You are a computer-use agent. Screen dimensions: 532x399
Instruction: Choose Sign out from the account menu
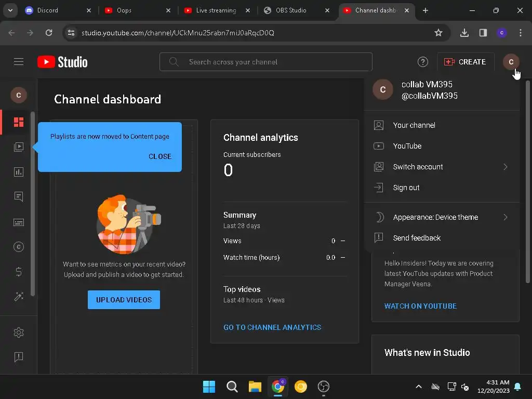(x=442, y=188)
